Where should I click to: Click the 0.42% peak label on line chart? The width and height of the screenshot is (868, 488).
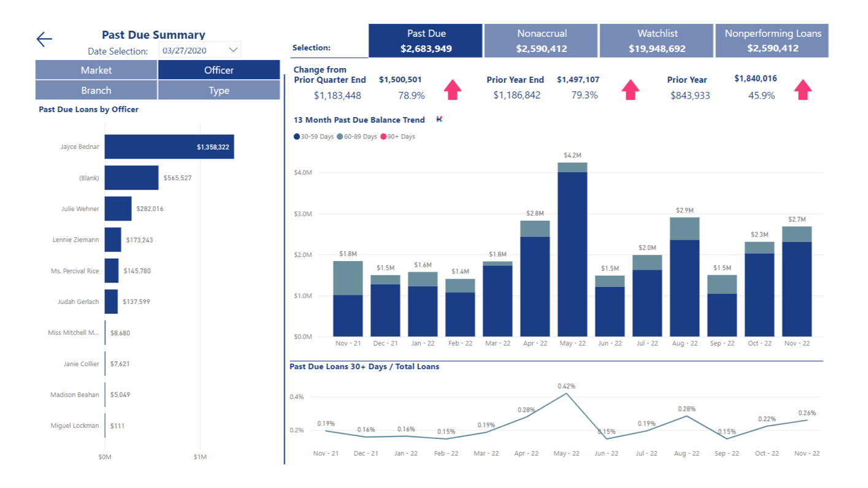(566, 386)
